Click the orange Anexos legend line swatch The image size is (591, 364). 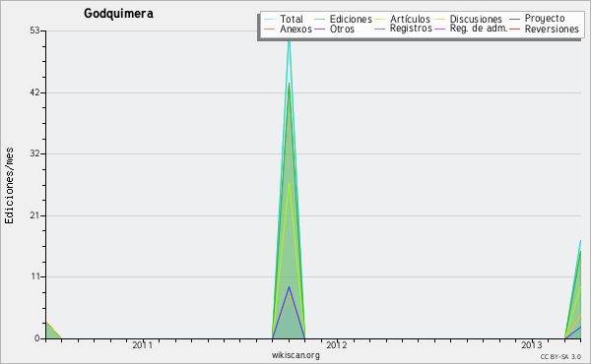(269, 29)
